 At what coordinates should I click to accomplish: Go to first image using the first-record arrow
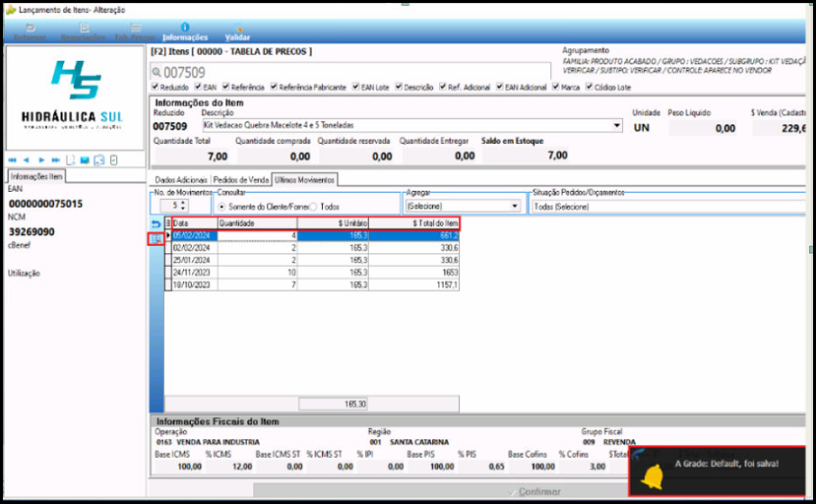12,159
